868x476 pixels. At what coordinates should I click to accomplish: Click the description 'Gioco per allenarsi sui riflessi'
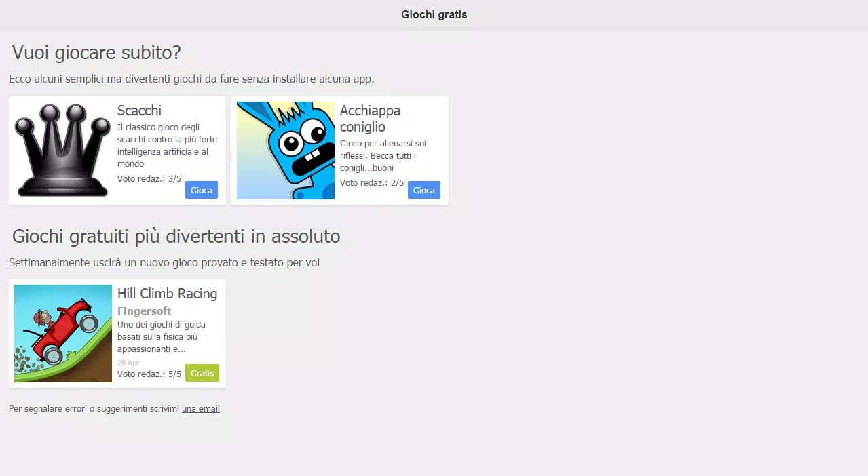(x=383, y=156)
